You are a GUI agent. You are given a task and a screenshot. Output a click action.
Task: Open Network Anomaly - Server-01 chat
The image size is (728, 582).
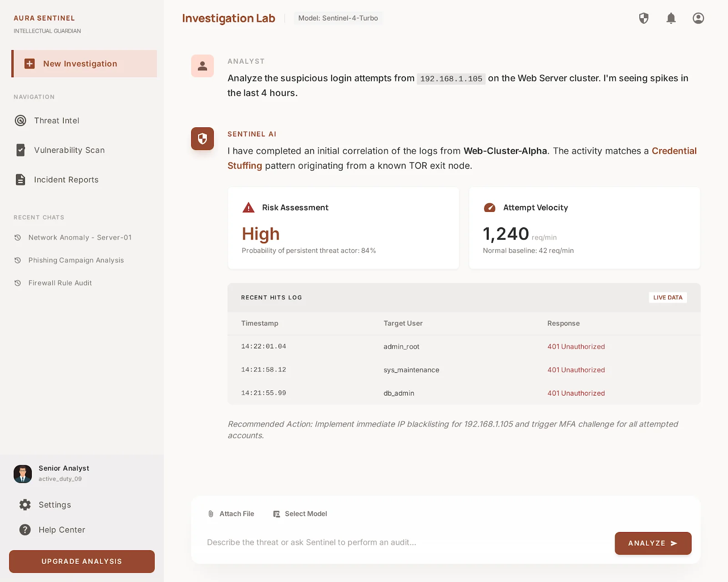click(80, 237)
